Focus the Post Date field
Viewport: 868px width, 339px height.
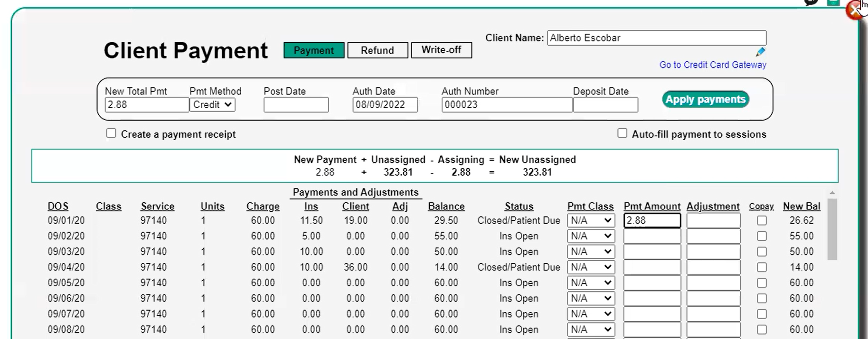(x=296, y=105)
